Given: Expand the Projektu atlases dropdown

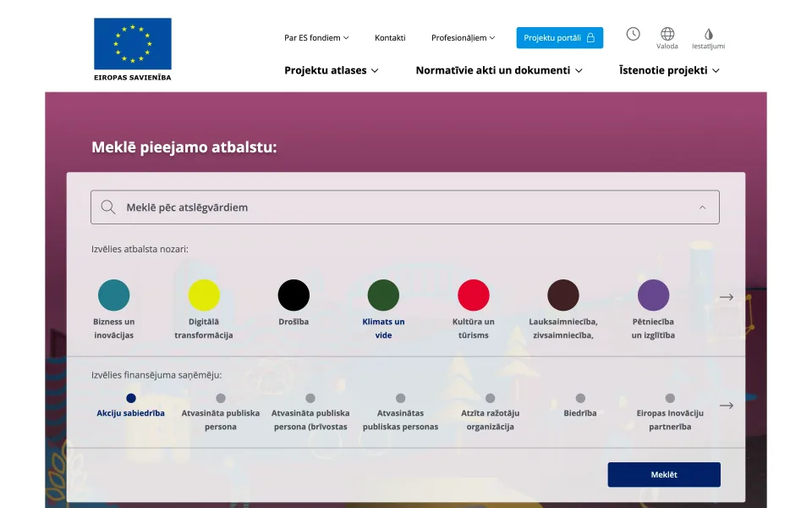Looking at the screenshot, I should coord(332,70).
